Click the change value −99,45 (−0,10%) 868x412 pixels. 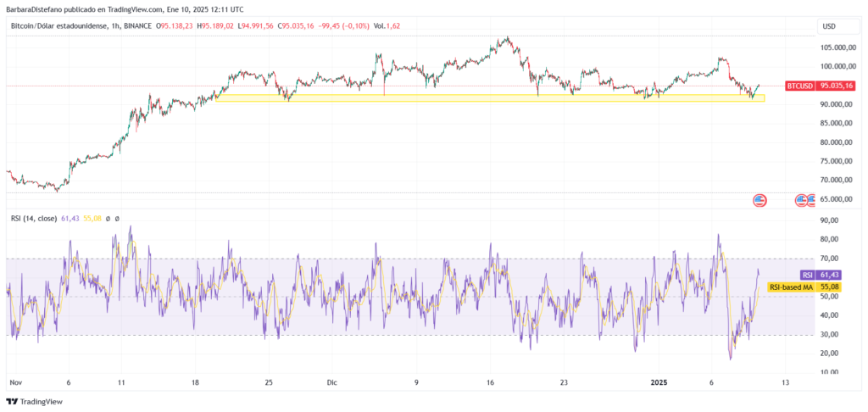[x=345, y=25]
